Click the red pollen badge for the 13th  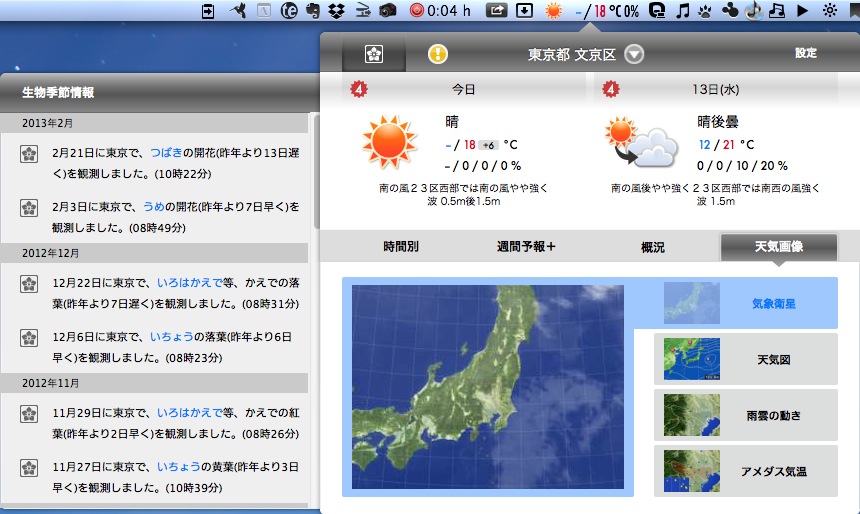(611, 90)
